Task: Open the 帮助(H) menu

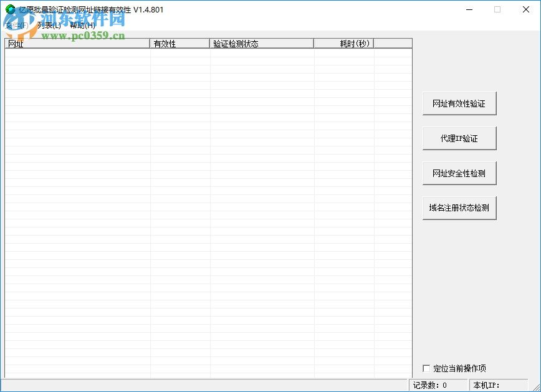Action: pos(82,25)
